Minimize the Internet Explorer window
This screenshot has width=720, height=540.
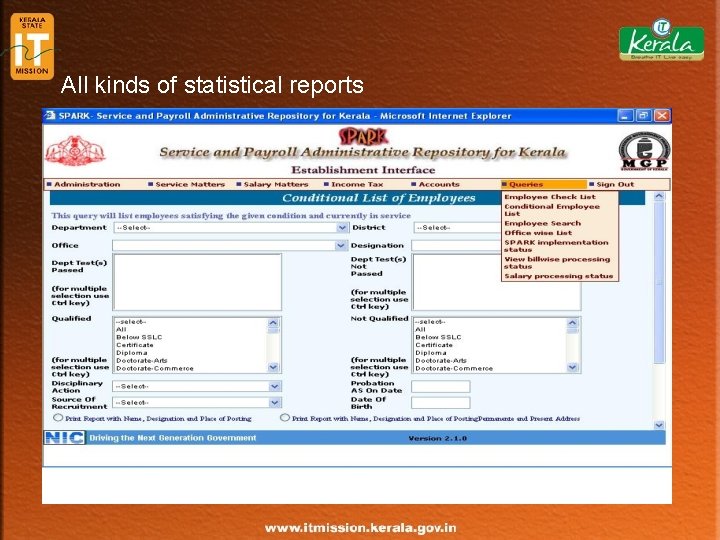pyautogui.click(x=625, y=116)
